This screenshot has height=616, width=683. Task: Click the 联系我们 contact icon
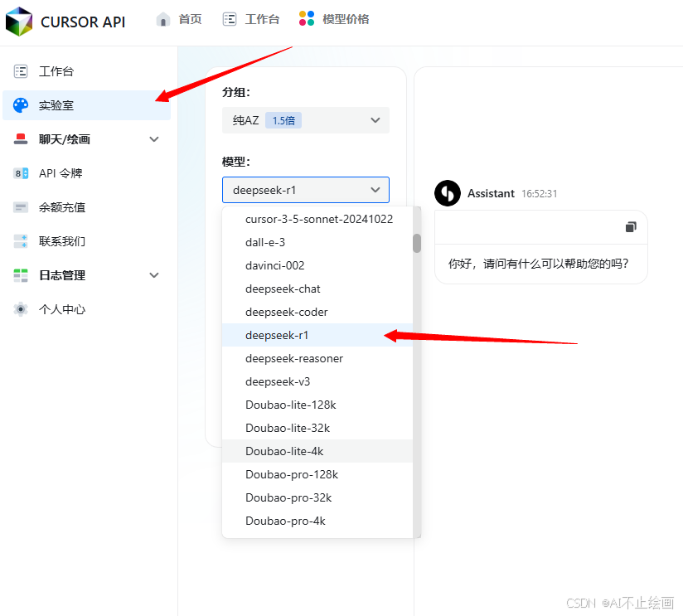pyautogui.click(x=21, y=241)
